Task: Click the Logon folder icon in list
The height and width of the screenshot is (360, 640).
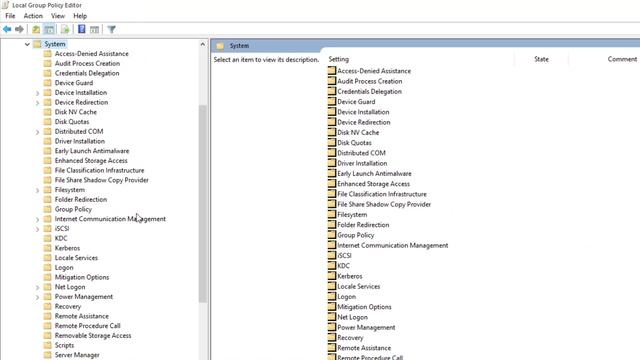Action: [331, 296]
